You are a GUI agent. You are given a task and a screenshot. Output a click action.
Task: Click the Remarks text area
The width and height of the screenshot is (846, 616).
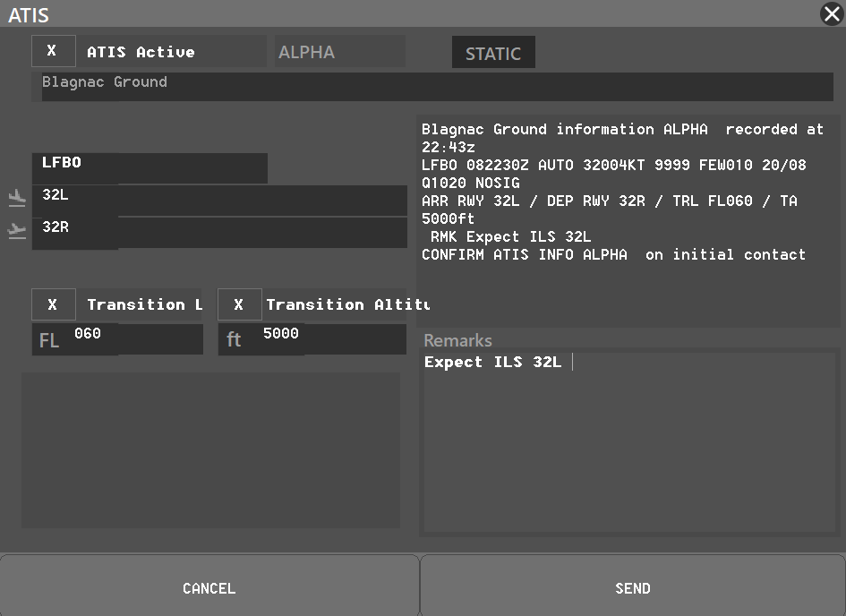[x=629, y=442]
